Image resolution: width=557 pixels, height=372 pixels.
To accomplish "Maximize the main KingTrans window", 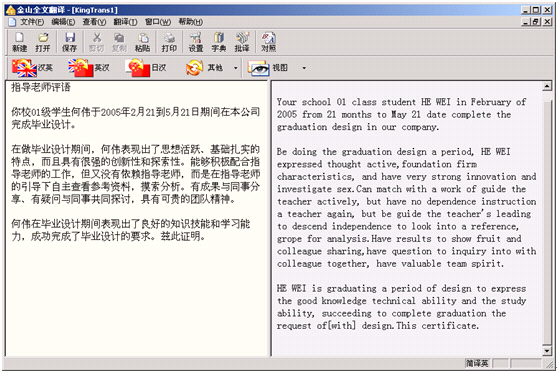I will point(536,10).
